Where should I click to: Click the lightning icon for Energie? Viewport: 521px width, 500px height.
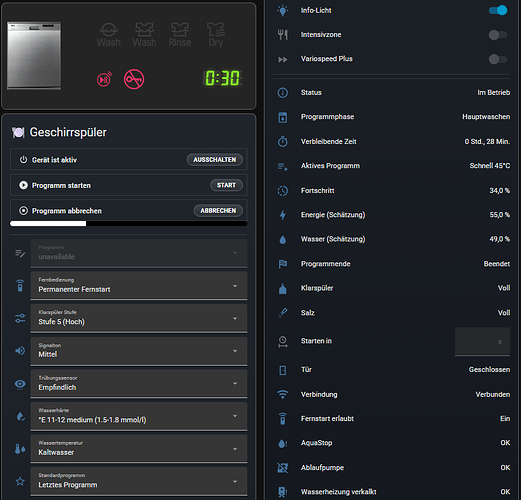click(x=283, y=215)
